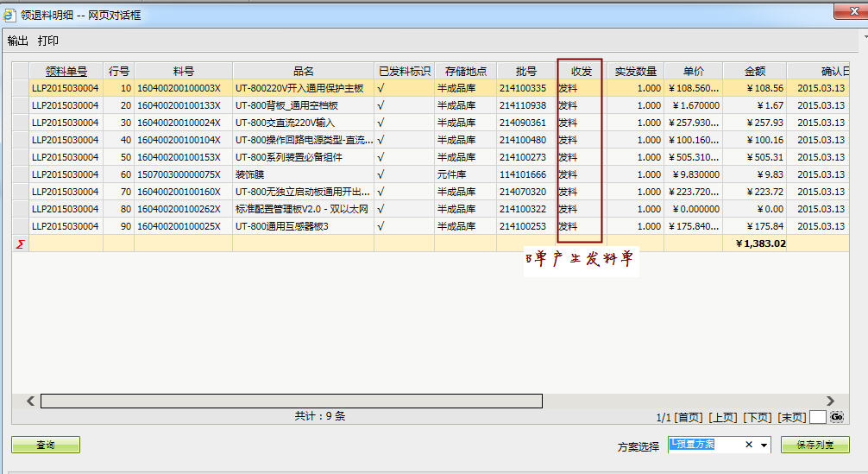Go to first page via [首页]
This screenshot has width=868, height=474.
688,418
